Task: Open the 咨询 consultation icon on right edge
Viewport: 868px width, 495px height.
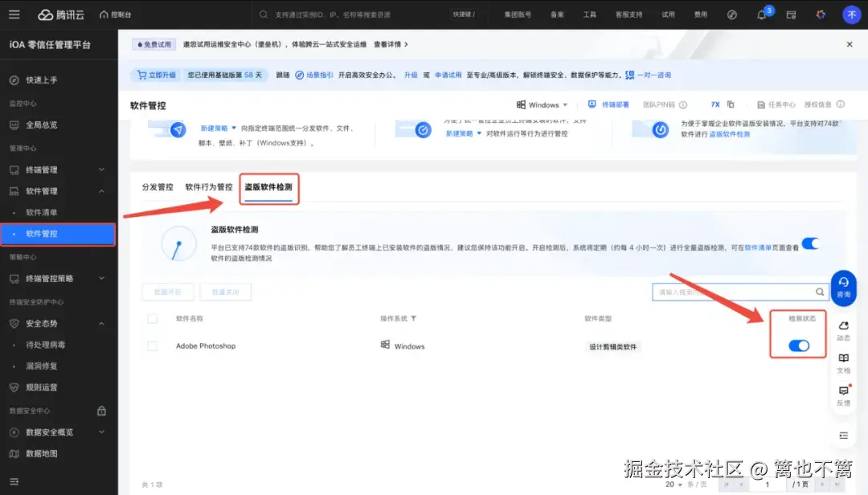Action: coord(843,287)
